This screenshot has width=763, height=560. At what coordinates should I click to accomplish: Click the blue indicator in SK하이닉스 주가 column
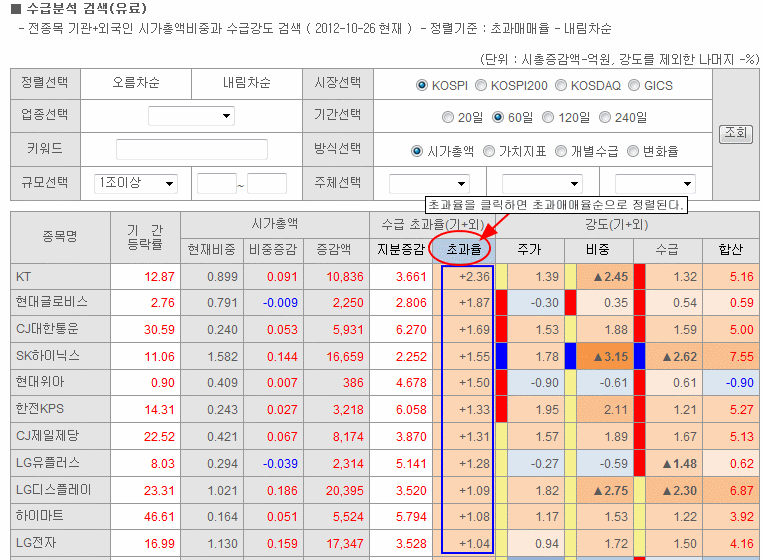tap(501, 356)
